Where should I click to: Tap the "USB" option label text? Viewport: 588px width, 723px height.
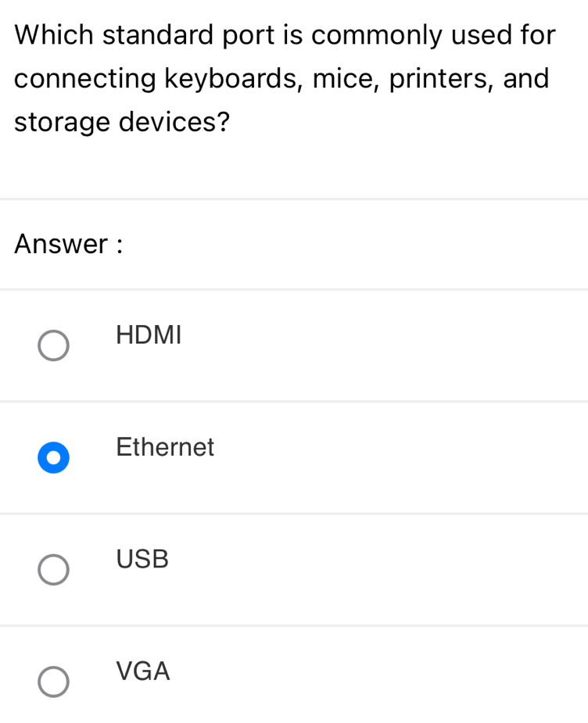point(142,560)
